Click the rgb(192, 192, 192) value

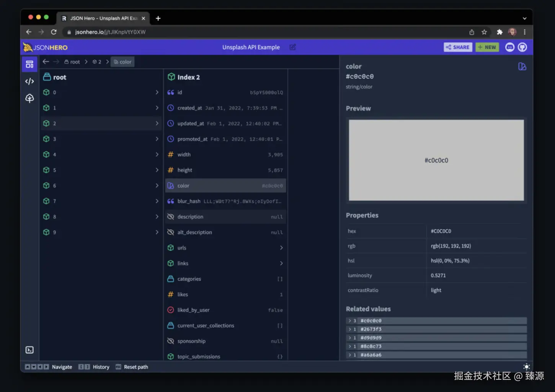pyautogui.click(x=451, y=246)
